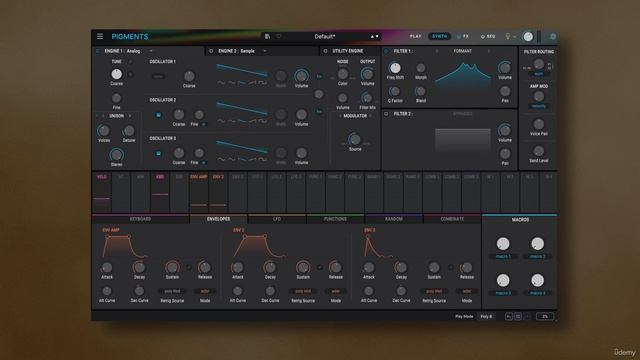Viewport: 640px width, 360px height.
Task: Click the Unison Stereo knob
Action: pos(116,155)
